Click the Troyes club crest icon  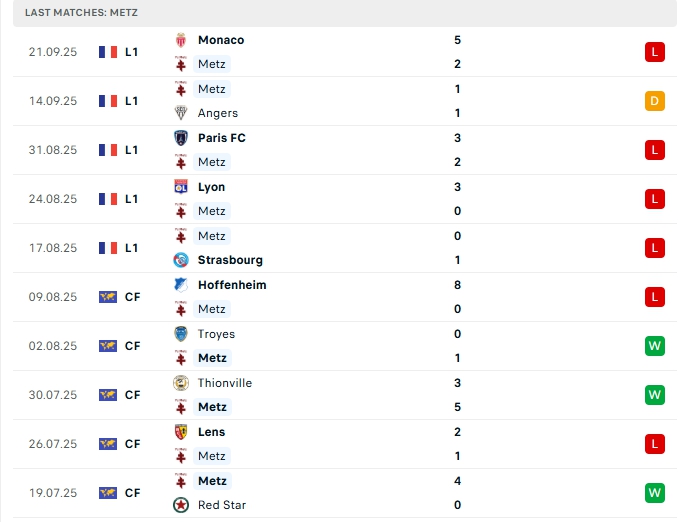point(181,334)
